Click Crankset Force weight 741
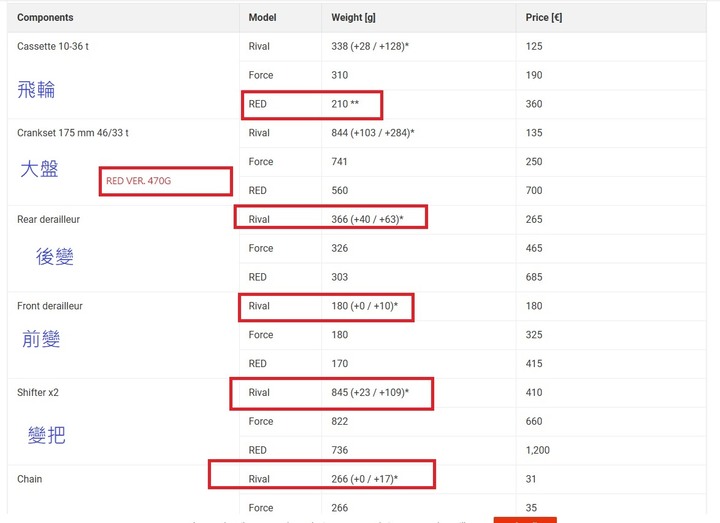Screen dimensions: 720x523 click(339, 162)
